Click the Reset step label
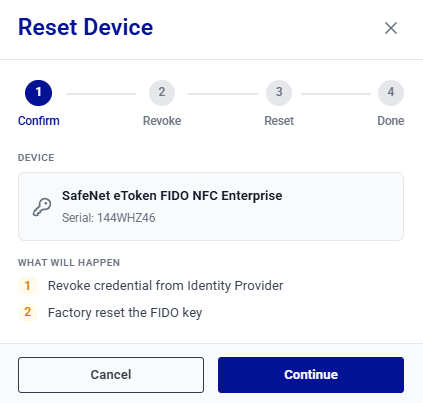The image size is (423, 403). 279,121
